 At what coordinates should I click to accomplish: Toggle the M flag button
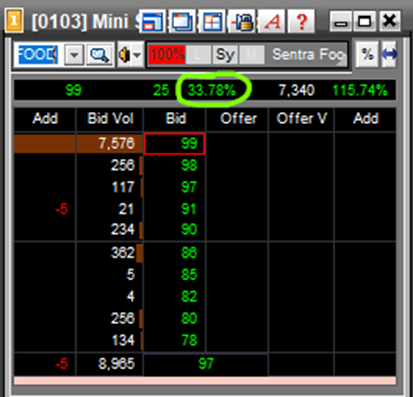[x=252, y=55]
